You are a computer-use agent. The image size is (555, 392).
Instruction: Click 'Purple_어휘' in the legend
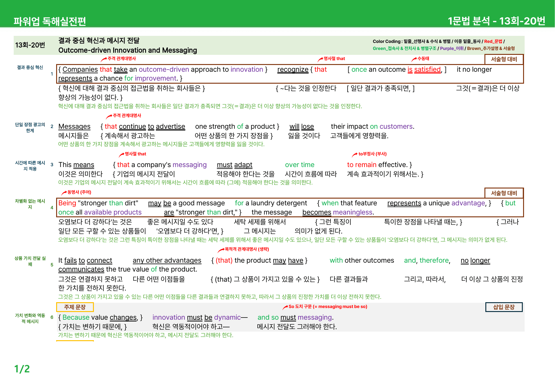[452, 48]
